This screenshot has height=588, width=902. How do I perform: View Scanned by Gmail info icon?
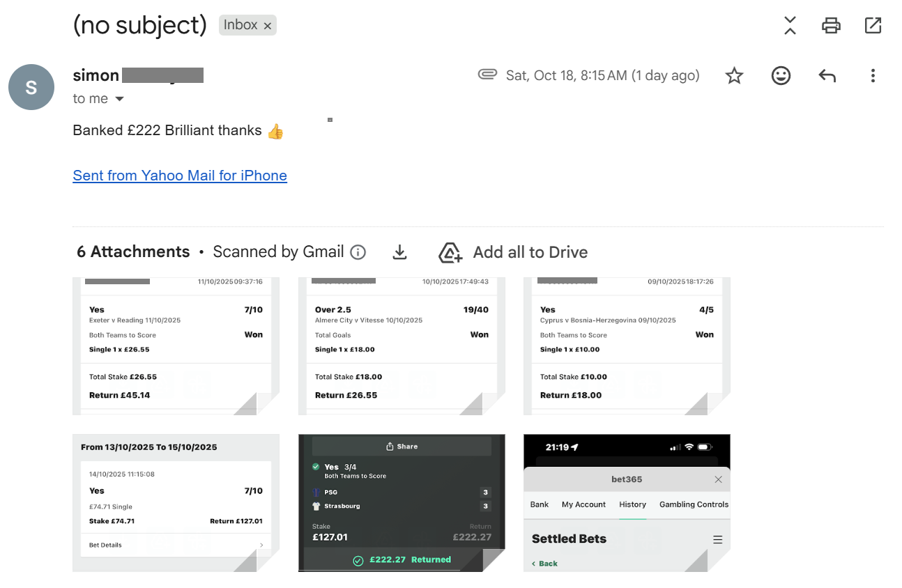tap(358, 252)
